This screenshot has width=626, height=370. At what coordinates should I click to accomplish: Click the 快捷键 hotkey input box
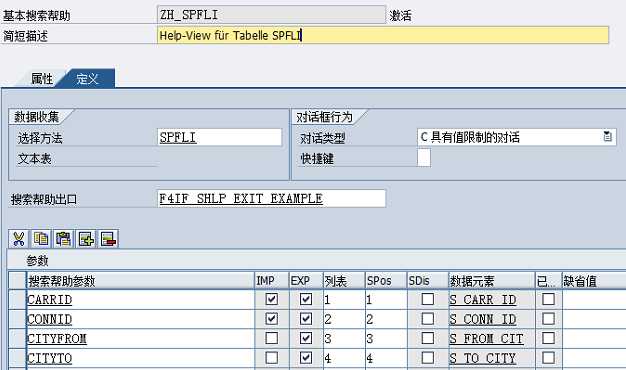coord(424,157)
